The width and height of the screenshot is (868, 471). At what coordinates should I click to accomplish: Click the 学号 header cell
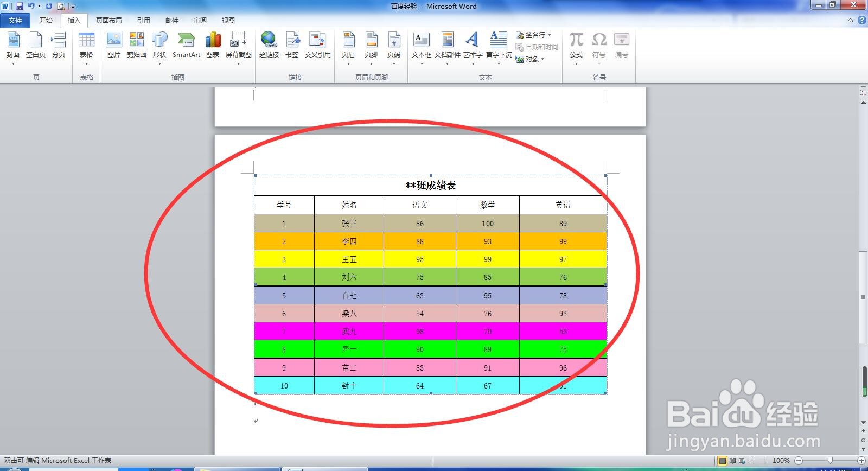[284, 205]
